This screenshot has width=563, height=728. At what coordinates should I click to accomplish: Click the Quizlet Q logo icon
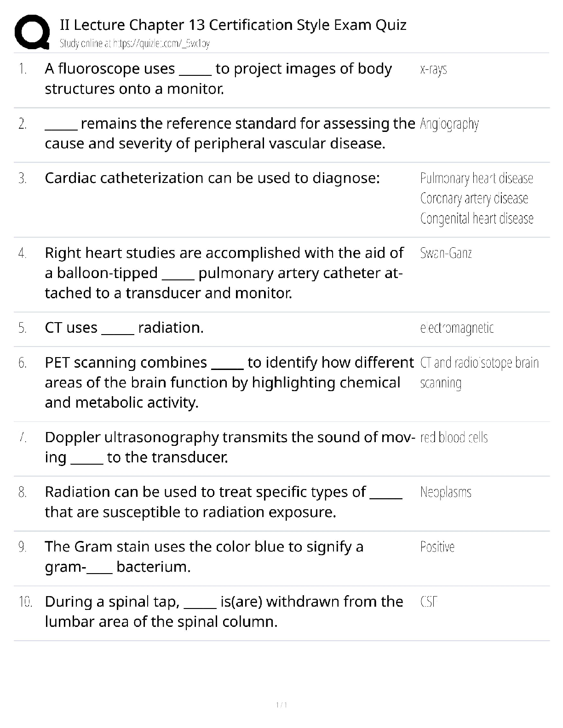pyautogui.click(x=32, y=32)
